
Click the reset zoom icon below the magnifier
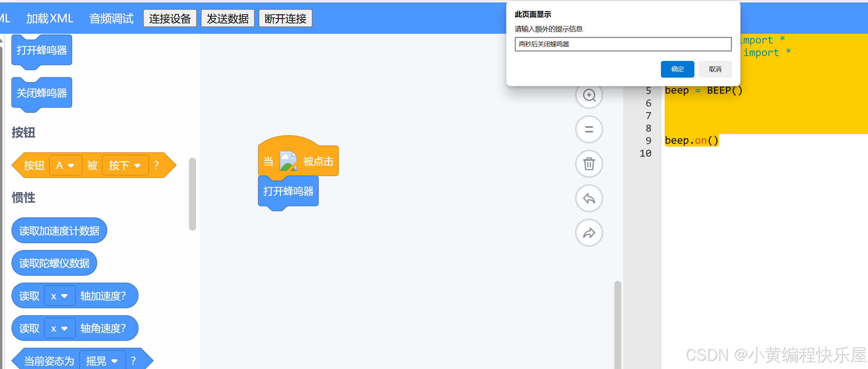coord(589,129)
